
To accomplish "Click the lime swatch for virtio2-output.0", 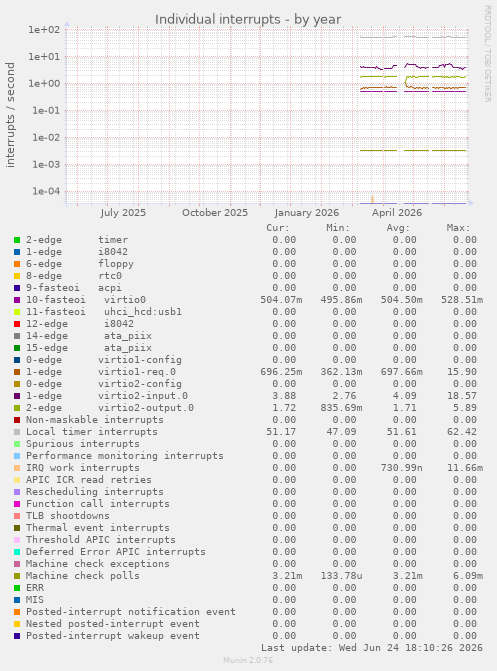I will pyautogui.click(x=17, y=408).
